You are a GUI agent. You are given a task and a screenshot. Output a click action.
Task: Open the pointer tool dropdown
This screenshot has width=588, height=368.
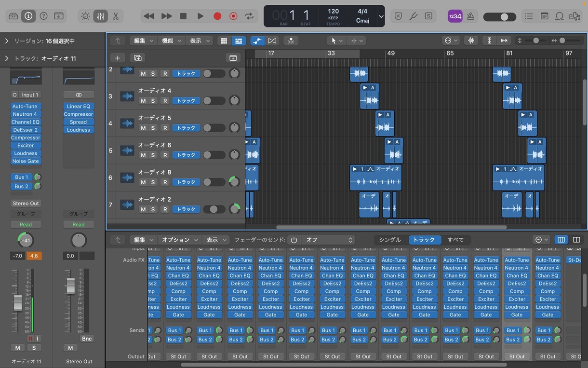click(x=336, y=41)
